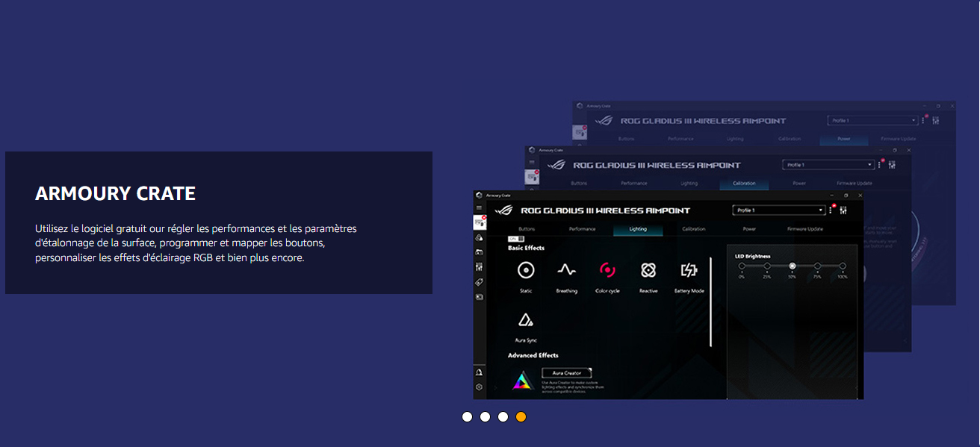This screenshot has height=447, width=980.
Task: Open mixer settings icon in the rear Power window
Action: [x=936, y=120]
